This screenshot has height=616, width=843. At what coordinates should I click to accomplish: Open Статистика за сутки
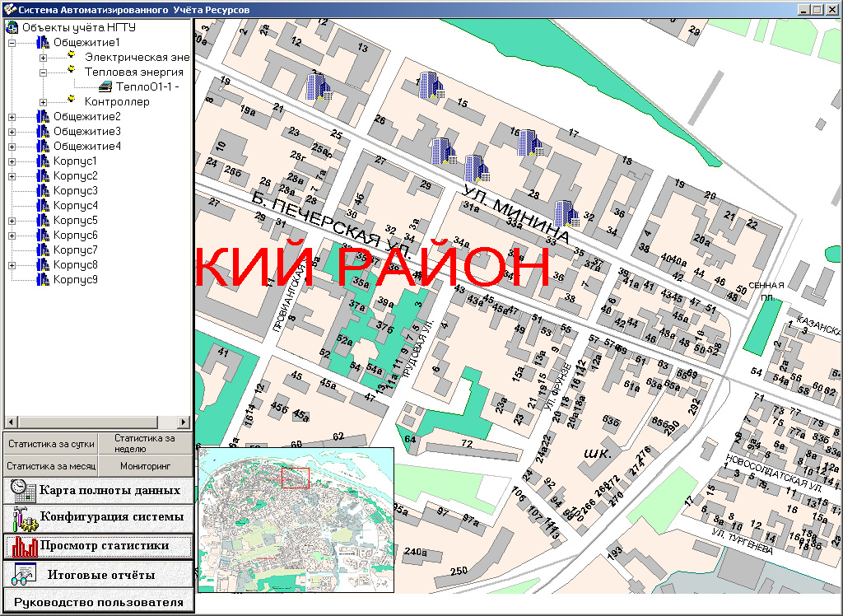(51, 444)
